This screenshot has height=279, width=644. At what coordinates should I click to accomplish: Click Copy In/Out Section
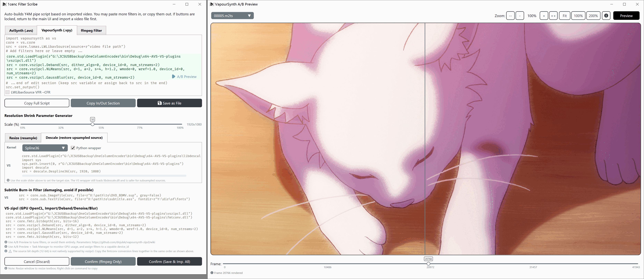click(103, 103)
